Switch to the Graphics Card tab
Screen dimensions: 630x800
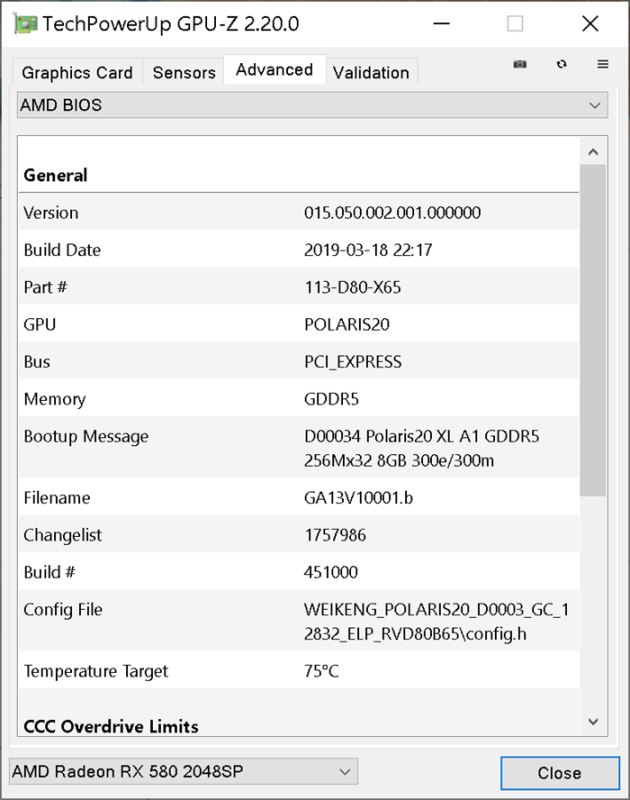pyautogui.click(x=77, y=72)
